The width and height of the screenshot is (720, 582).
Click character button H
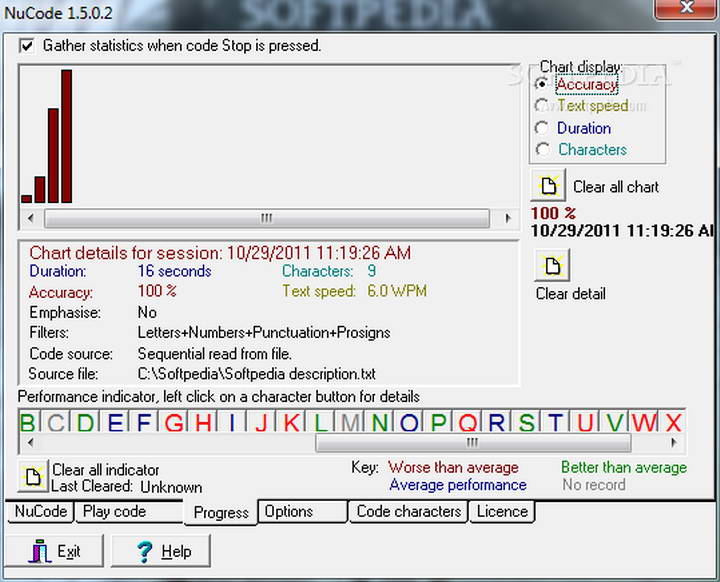(203, 421)
